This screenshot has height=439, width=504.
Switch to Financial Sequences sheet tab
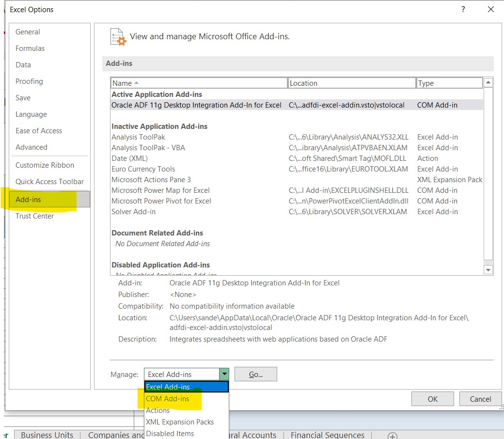click(x=327, y=435)
